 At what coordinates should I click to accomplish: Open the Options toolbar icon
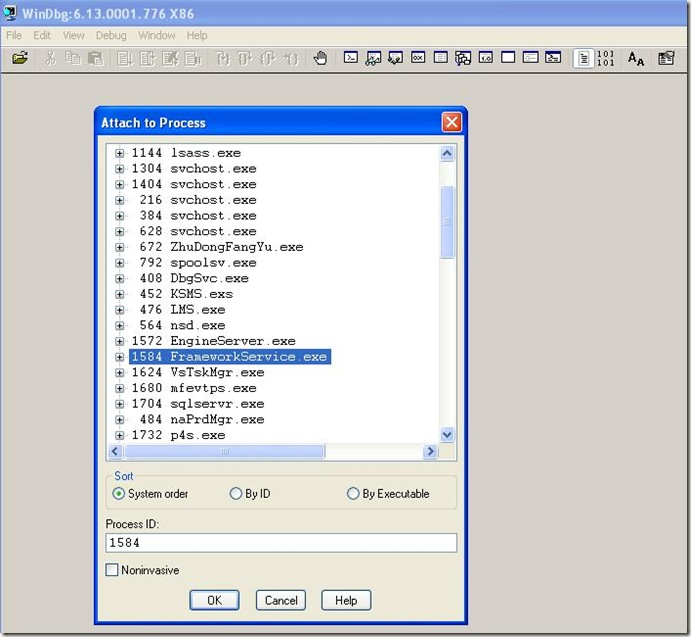(x=666, y=58)
